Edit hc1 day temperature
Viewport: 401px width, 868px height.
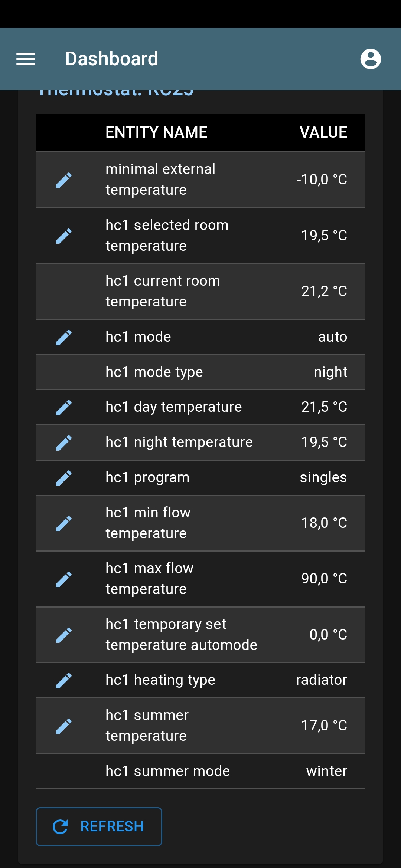[64, 407]
